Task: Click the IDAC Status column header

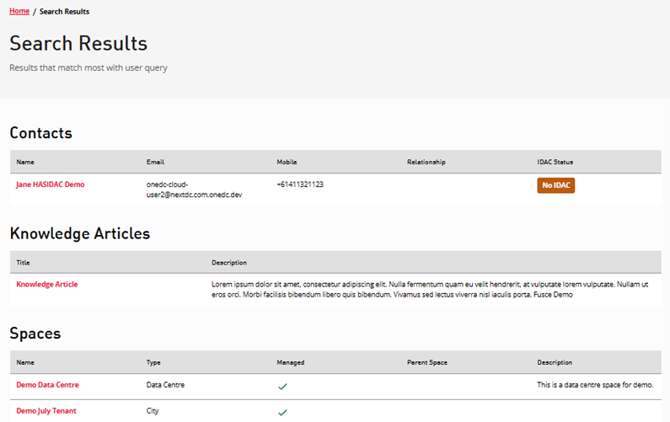Action: pos(555,162)
